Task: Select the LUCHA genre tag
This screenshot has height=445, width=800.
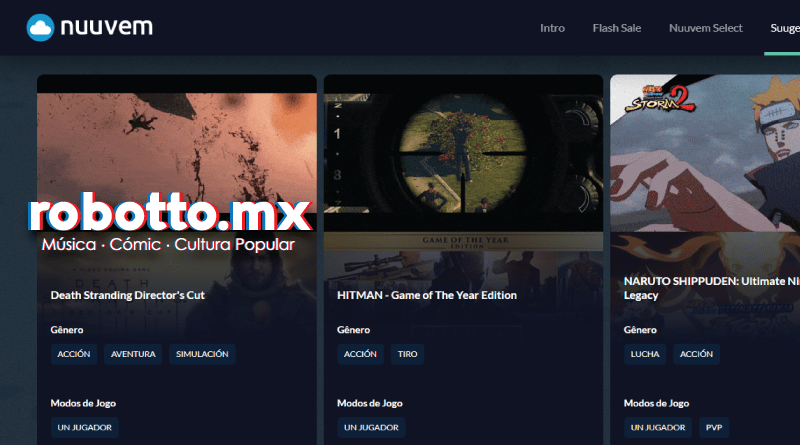Action: [645, 354]
